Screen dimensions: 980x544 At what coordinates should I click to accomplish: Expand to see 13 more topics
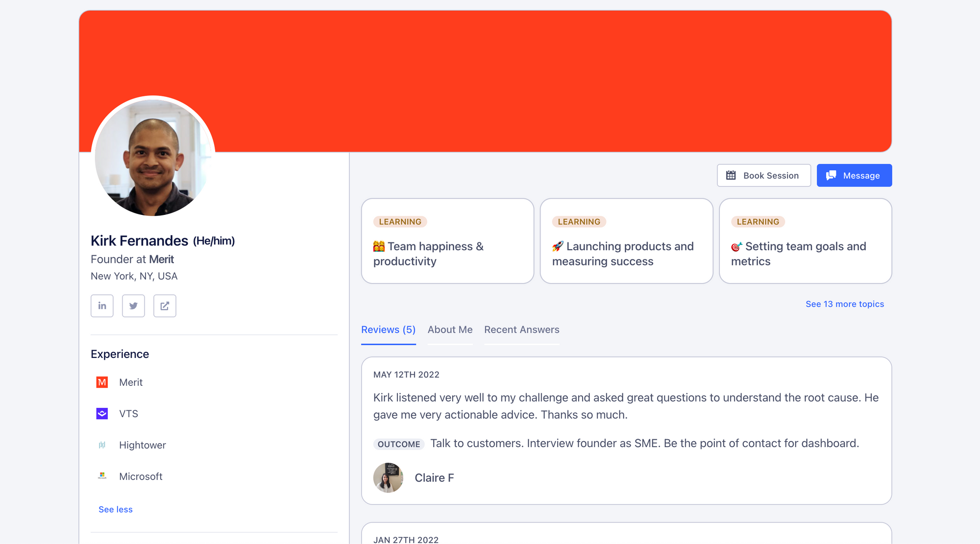[x=845, y=304]
